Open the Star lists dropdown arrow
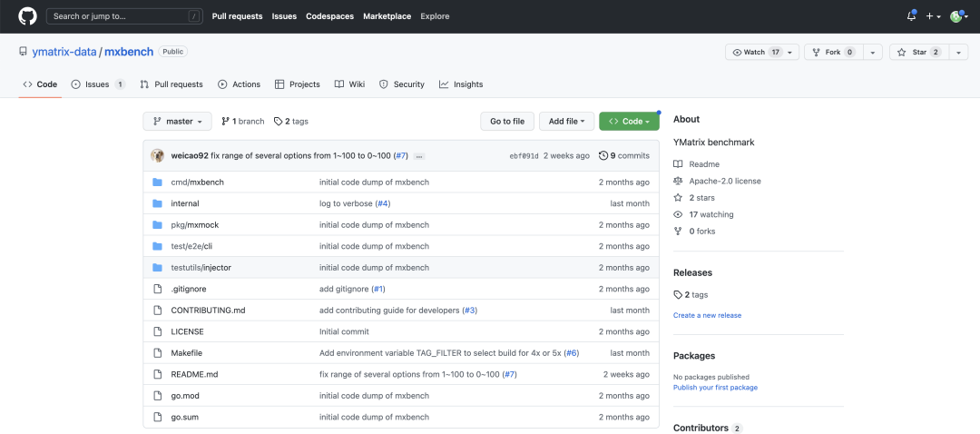The width and height of the screenshot is (980, 434). click(x=959, y=53)
